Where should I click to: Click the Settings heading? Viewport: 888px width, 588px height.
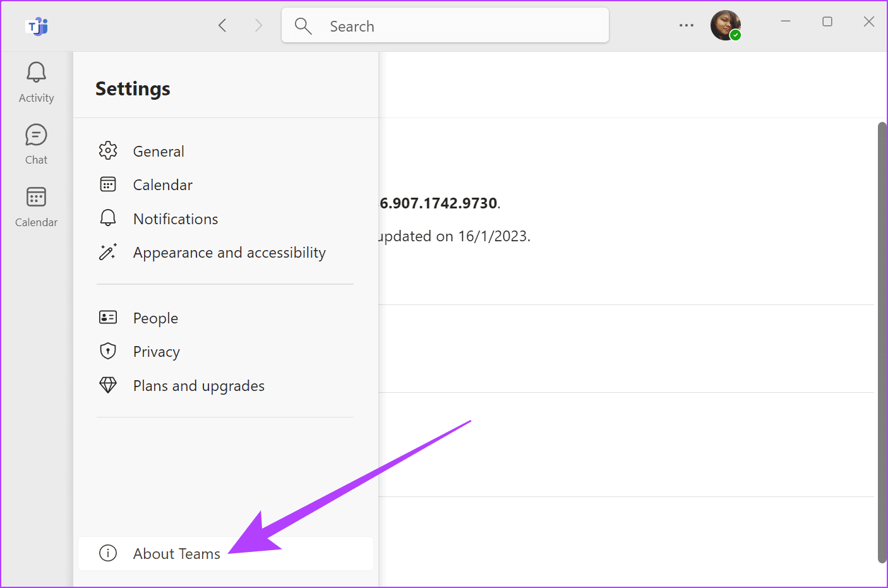[x=133, y=88]
